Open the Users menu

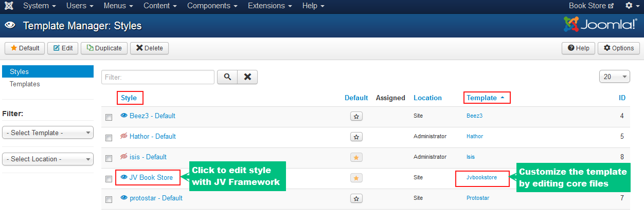pyautogui.click(x=80, y=6)
